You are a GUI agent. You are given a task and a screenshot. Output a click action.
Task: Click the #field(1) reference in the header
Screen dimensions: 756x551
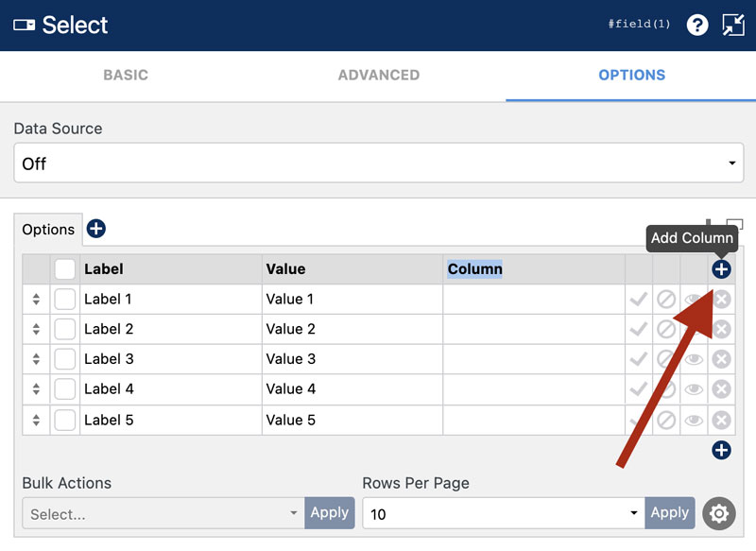[639, 24]
